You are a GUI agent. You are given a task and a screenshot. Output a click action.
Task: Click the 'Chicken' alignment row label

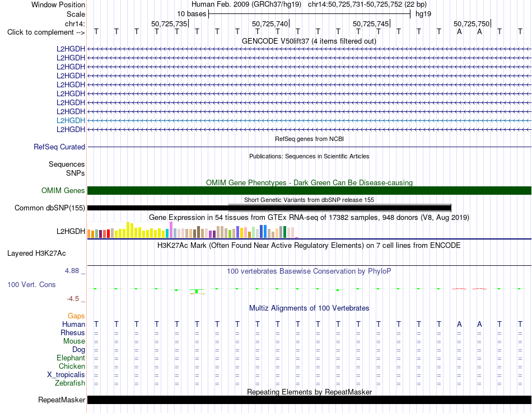[x=72, y=366]
